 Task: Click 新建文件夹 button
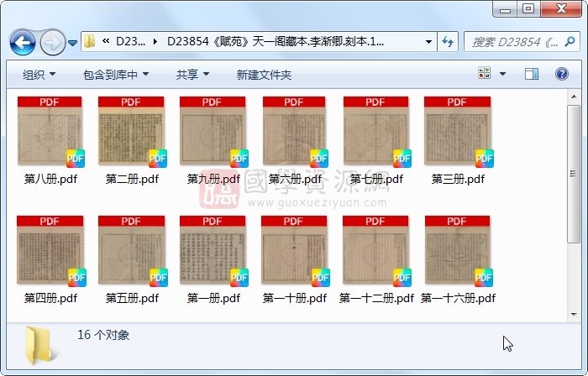click(x=264, y=75)
